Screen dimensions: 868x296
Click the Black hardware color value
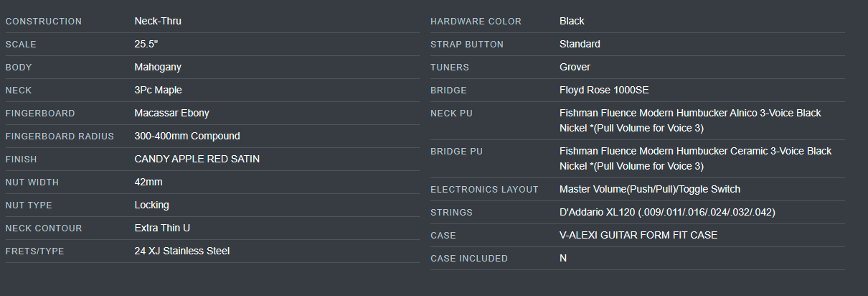[x=572, y=21]
